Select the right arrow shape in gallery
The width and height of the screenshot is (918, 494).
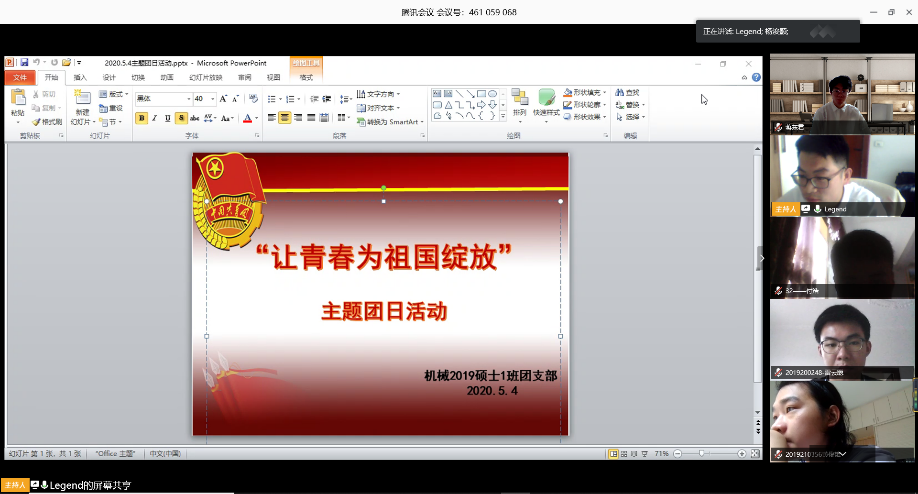click(x=481, y=105)
